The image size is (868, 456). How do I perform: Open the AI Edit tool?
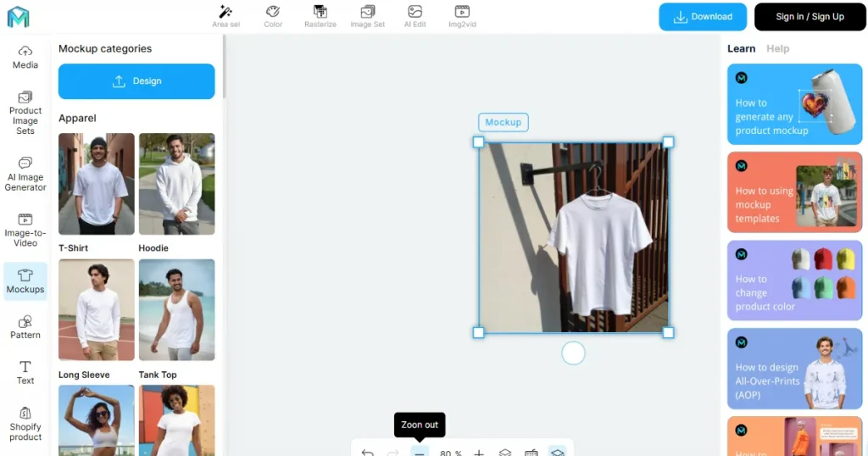tap(415, 16)
